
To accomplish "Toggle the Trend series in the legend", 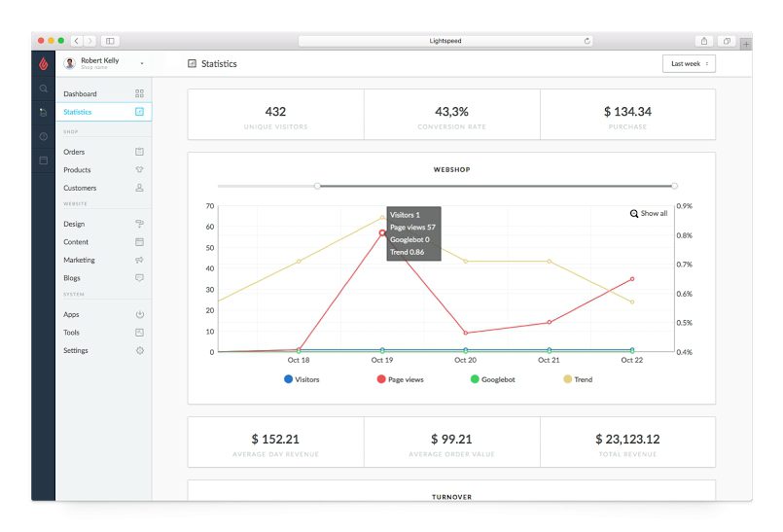I will [x=578, y=379].
